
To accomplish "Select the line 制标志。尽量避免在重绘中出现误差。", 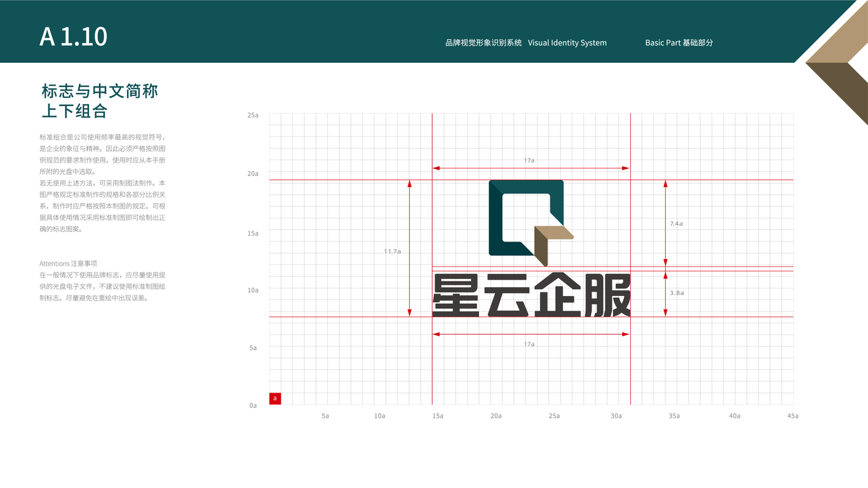I will coord(94,297).
